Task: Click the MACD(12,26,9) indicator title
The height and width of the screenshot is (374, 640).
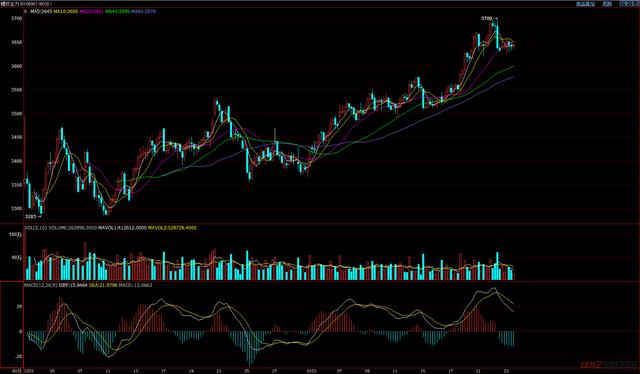Action: pos(40,285)
